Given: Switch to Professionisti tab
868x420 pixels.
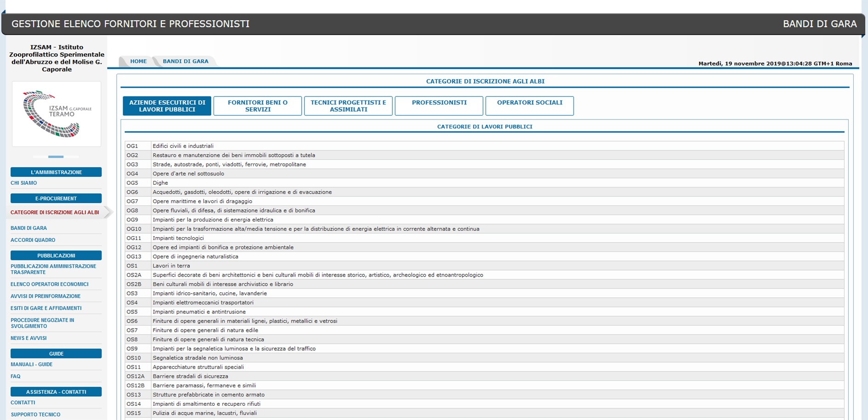Looking at the screenshot, I should pyautogui.click(x=439, y=106).
